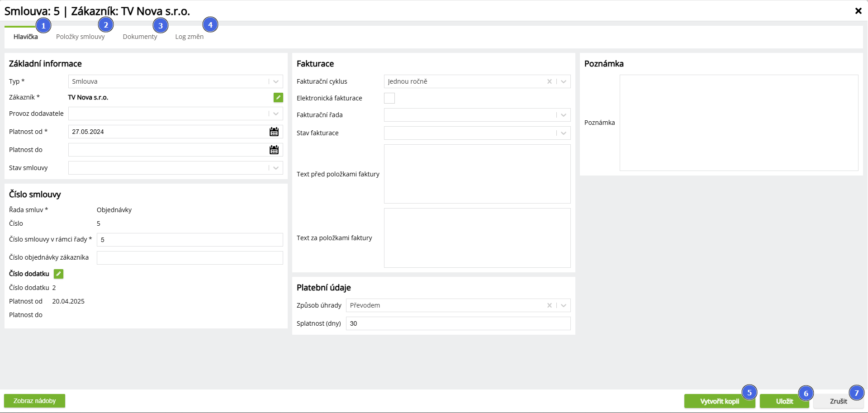Screen dimensions: 868x413
Task: Open the calendar picker for Platnost od
Action: (x=274, y=132)
